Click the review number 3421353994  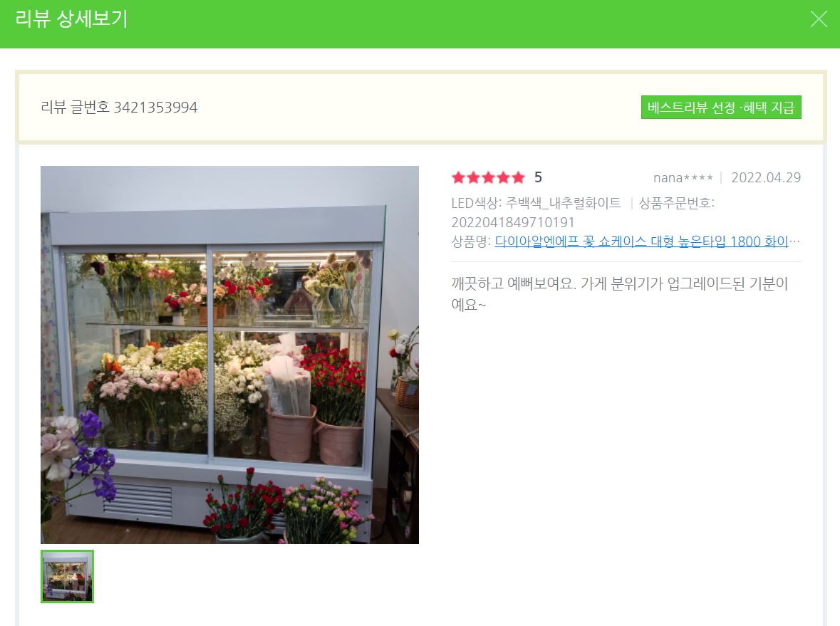tap(155, 107)
